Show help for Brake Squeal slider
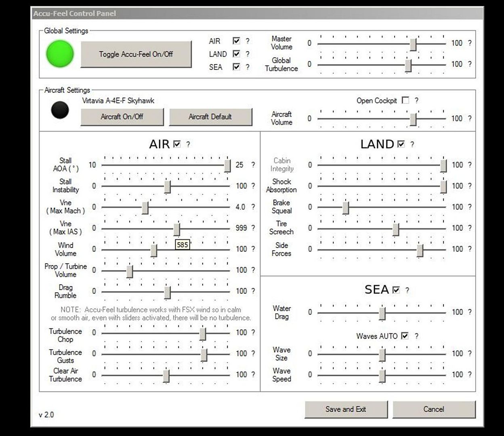 [470, 207]
